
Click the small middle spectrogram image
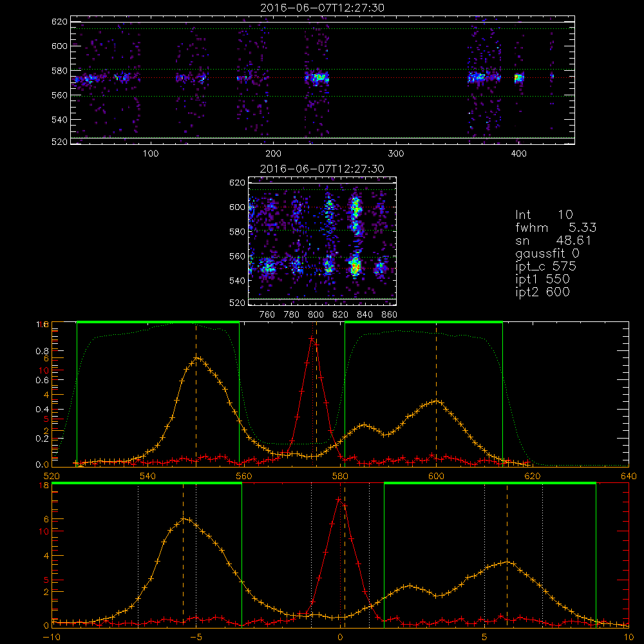(x=323, y=241)
